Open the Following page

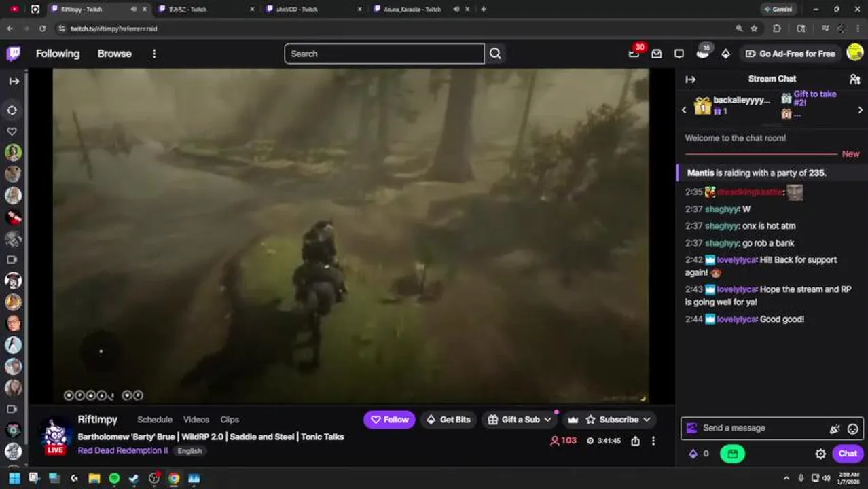click(58, 54)
